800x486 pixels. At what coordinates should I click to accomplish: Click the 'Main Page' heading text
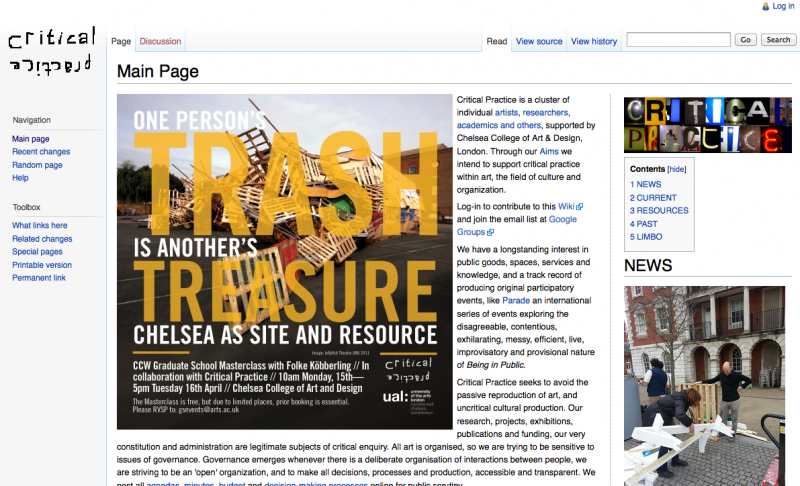pyautogui.click(x=158, y=71)
